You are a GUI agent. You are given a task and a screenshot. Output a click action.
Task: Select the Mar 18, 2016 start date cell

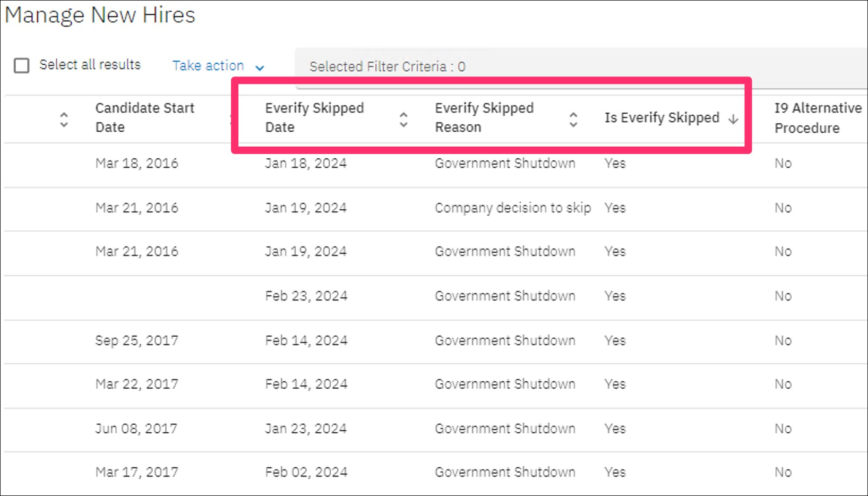click(x=137, y=163)
